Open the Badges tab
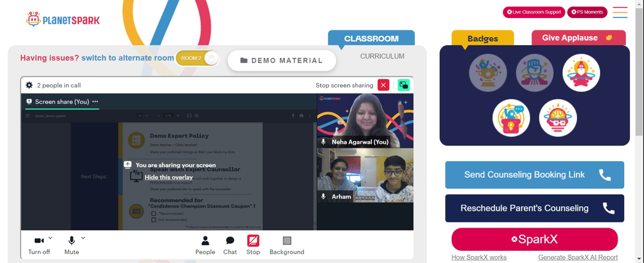This screenshot has width=644, height=263. coord(482,39)
